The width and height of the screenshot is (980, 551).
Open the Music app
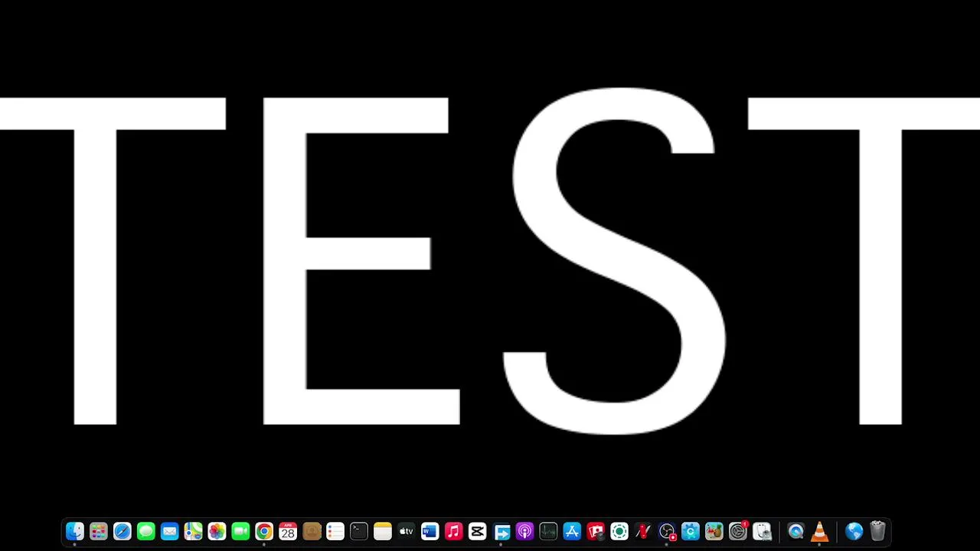point(454,531)
